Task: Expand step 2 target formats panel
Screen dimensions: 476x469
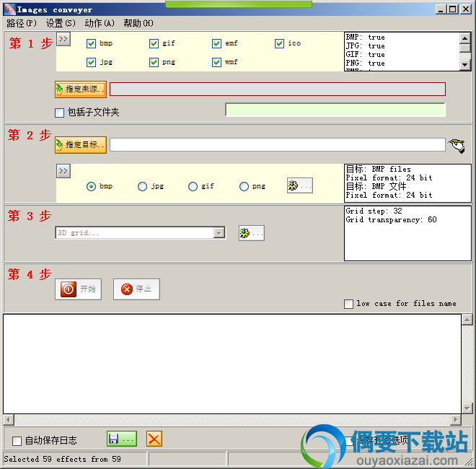Action: (63, 171)
